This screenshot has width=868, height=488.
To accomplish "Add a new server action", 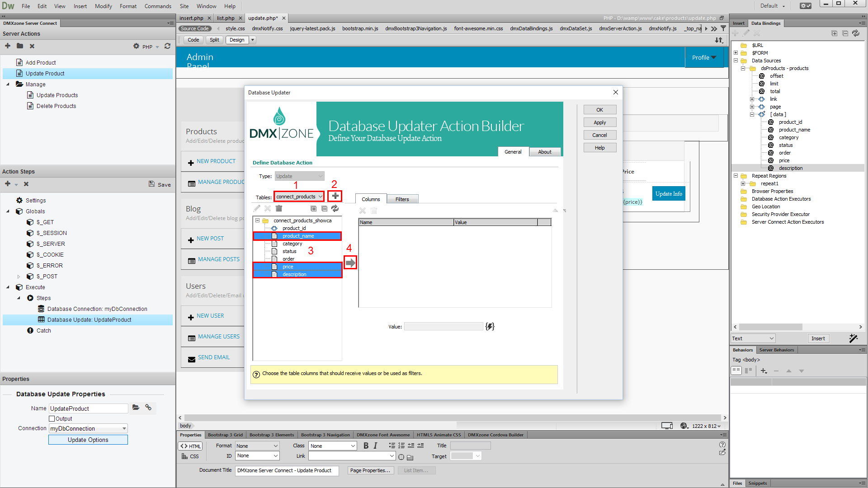I will (8, 46).
